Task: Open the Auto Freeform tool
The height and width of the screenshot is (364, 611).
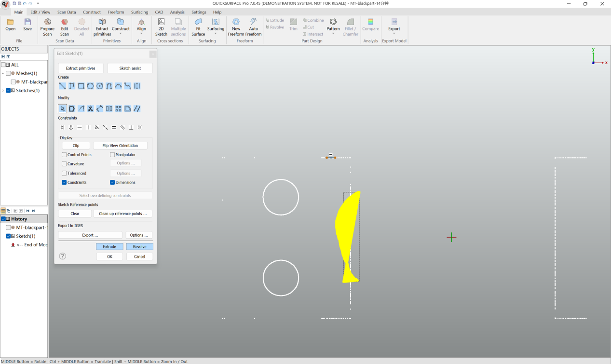Action: [253, 27]
